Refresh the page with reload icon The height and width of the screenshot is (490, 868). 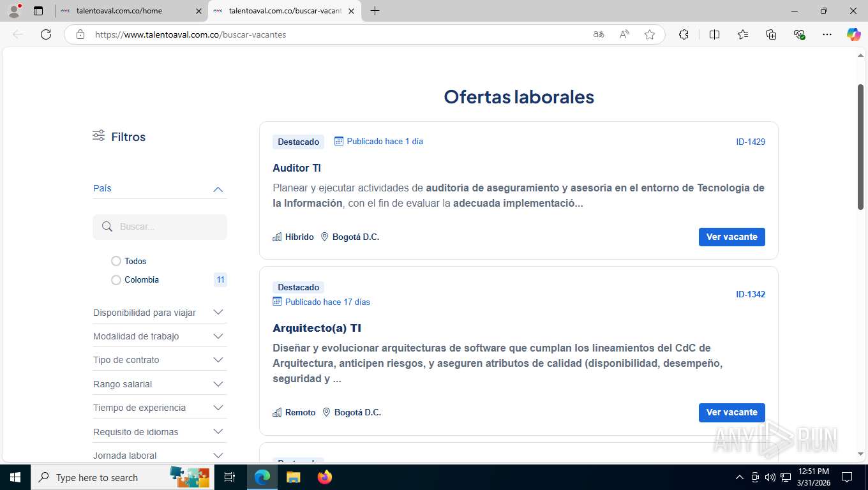click(x=46, y=34)
